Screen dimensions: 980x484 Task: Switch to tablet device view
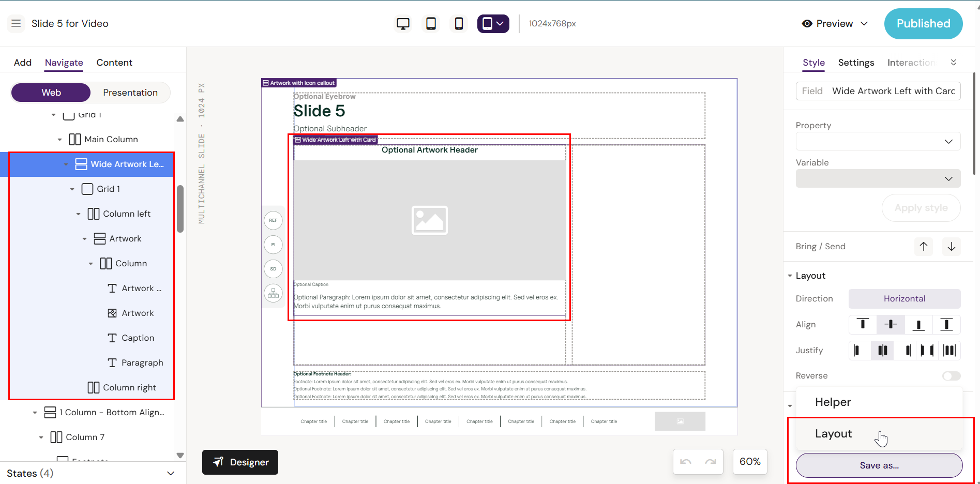[x=431, y=24]
